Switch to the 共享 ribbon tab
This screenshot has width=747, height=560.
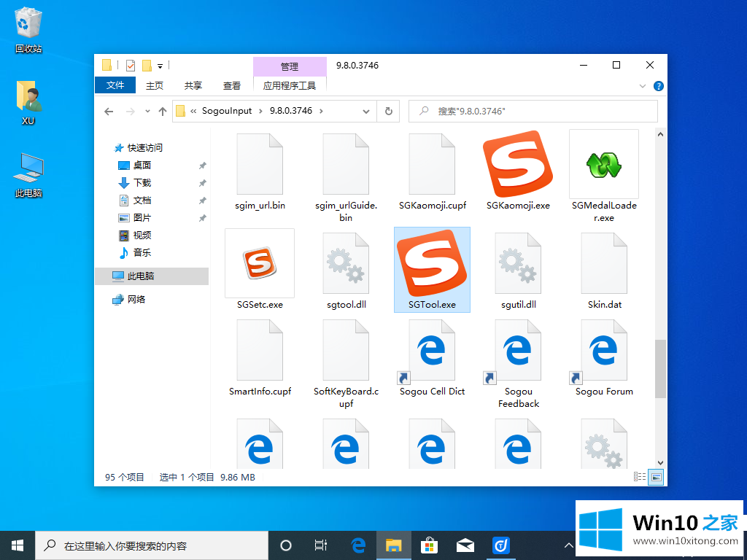(x=193, y=86)
